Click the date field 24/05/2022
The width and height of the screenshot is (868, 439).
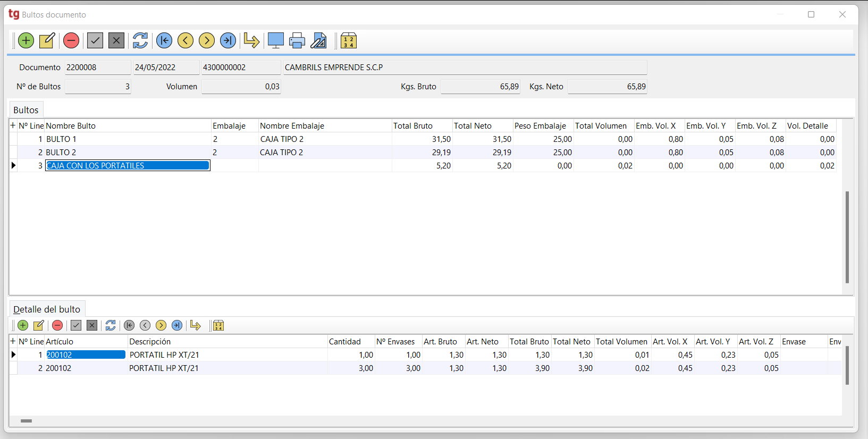click(166, 67)
